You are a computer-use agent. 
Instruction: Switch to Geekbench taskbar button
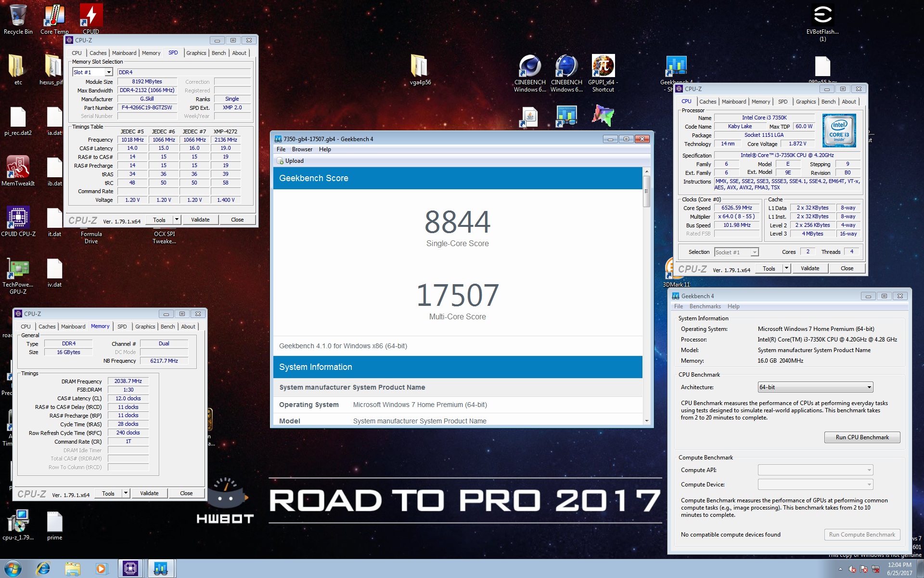point(161,568)
